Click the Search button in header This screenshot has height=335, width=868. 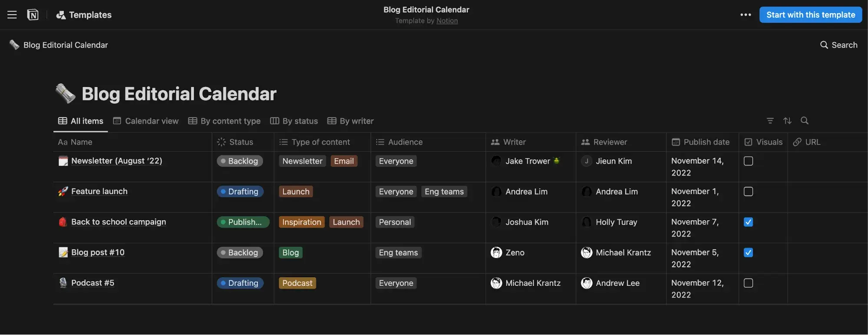838,45
